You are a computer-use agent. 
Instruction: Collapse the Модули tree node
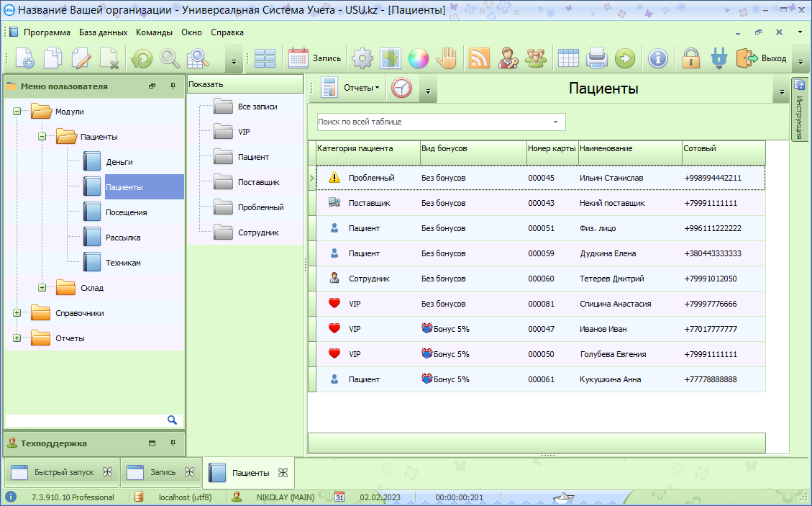(x=17, y=112)
